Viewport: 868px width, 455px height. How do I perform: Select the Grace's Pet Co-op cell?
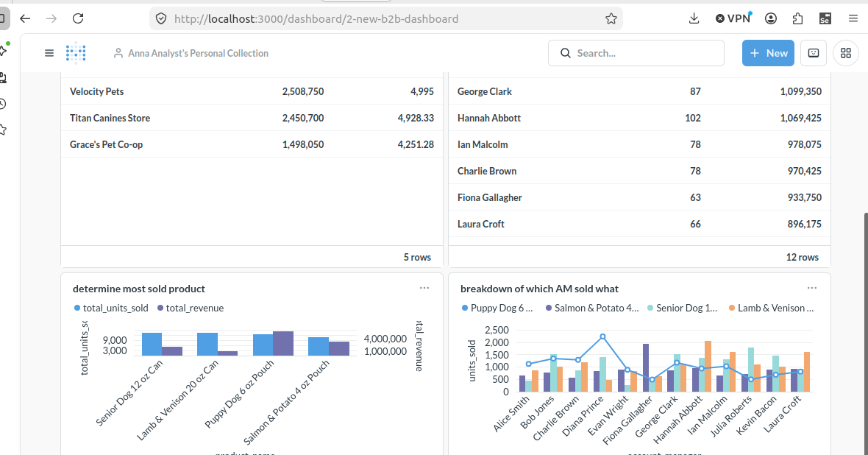click(106, 144)
